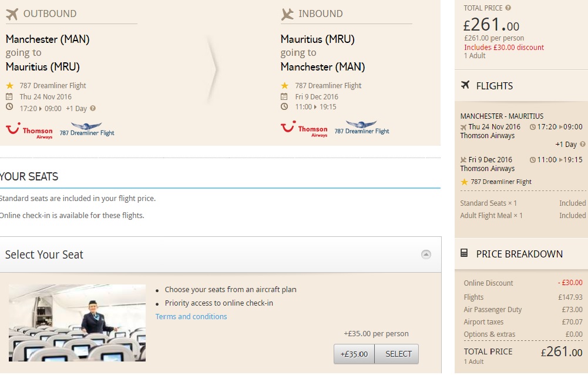The width and height of the screenshot is (588, 375).
Task: Click the clock icon beside 11:00 departure
Action: tap(284, 106)
